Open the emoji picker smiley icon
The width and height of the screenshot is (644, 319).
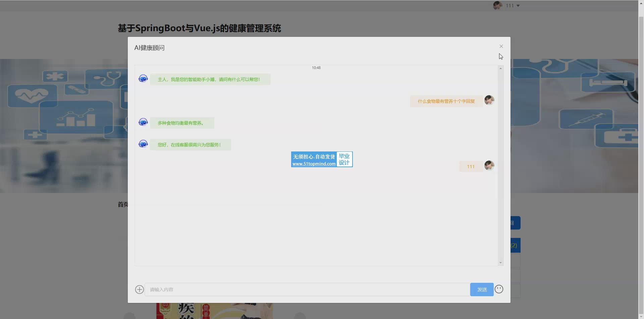pos(499,289)
